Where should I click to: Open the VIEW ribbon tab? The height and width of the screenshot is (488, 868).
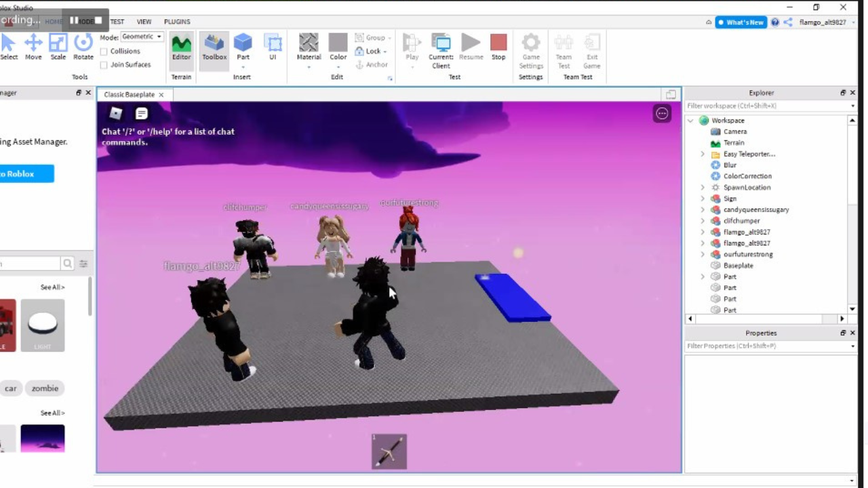click(x=144, y=22)
